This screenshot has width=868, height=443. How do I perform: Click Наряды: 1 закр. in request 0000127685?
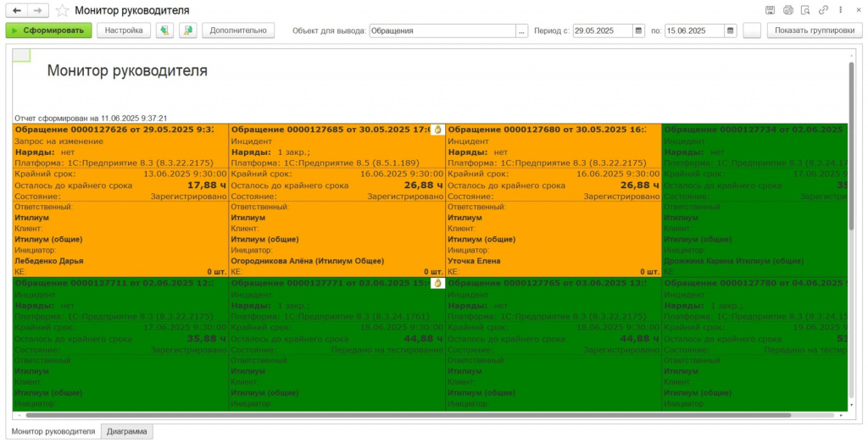[x=270, y=152]
